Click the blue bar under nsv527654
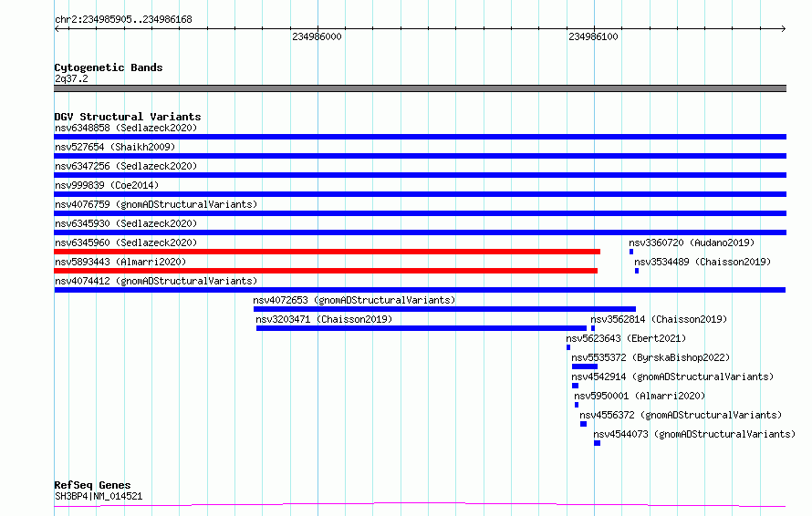Viewport: 812px width, 516px height. pyautogui.click(x=420, y=156)
